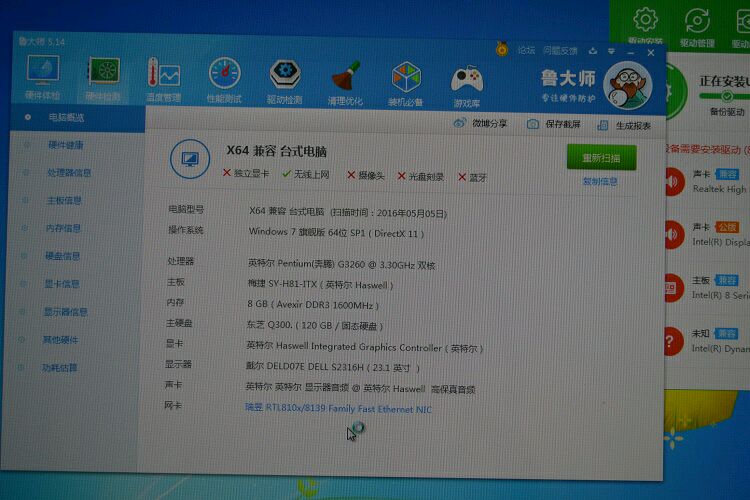
Task: Click the 复制信息 link
Action: (x=600, y=181)
